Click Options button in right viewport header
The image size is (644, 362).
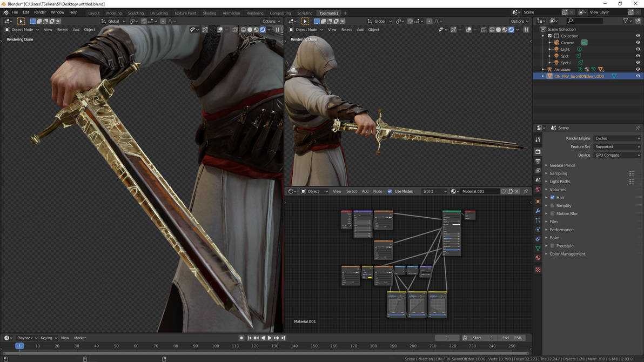519,21
